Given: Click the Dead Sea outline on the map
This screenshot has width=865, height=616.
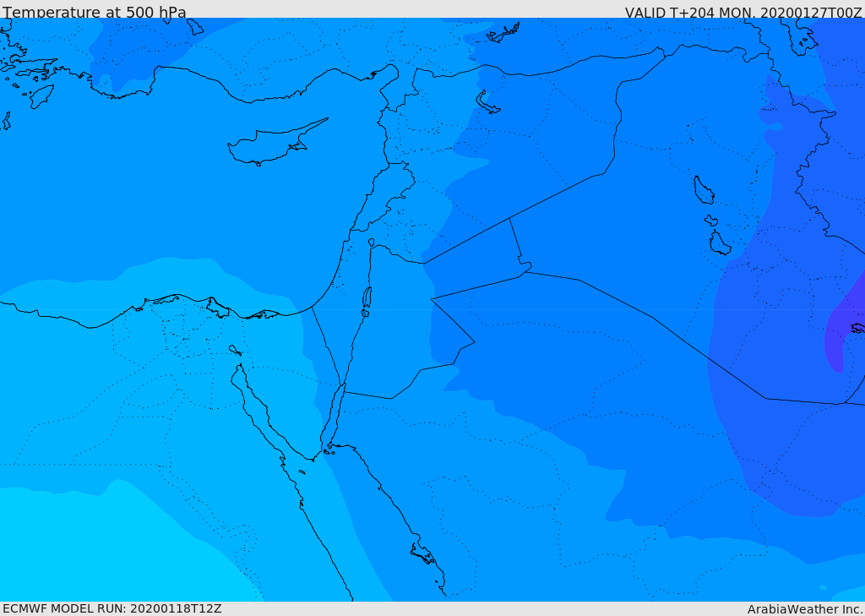Looking at the screenshot, I should click(367, 298).
